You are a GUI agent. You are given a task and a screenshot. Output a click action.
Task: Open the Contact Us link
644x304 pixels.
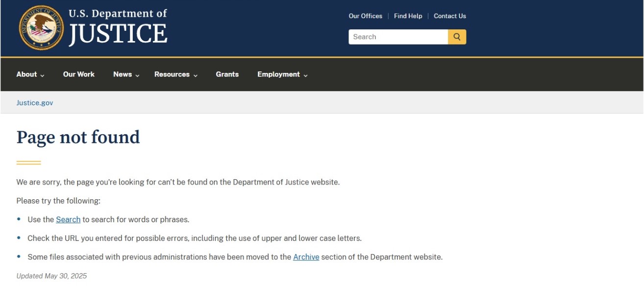(450, 16)
